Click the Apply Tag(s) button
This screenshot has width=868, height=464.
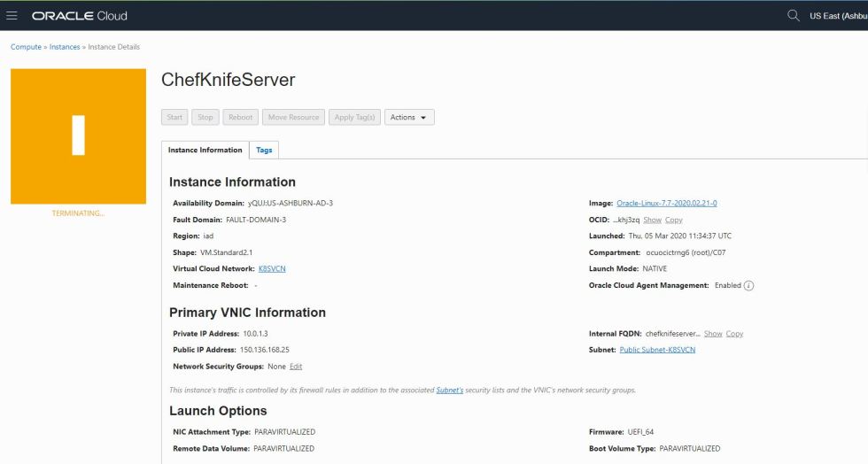tap(354, 117)
